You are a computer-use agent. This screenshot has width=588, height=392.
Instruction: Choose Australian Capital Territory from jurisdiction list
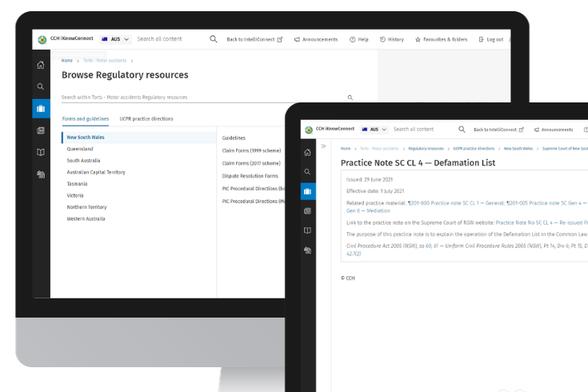click(96, 172)
